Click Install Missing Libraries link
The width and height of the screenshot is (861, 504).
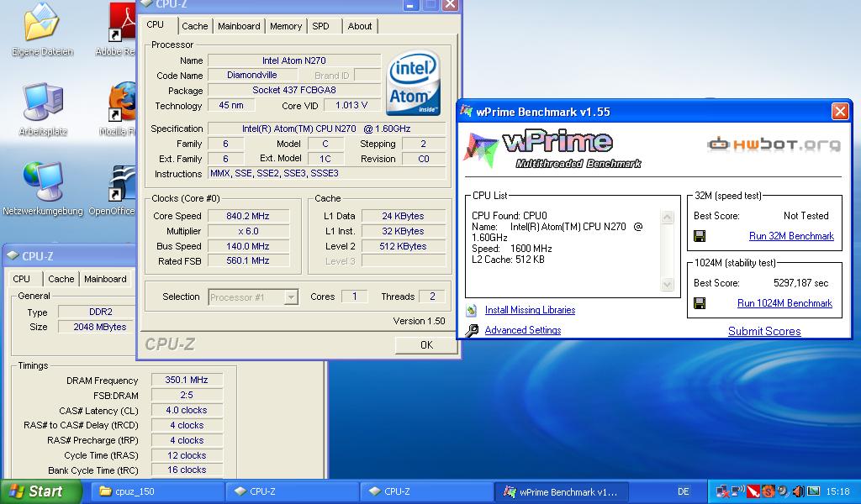tap(530, 310)
